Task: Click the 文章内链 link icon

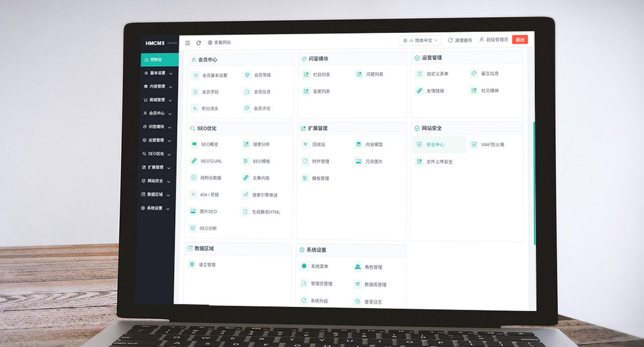Action: pyautogui.click(x=246, y=178)
